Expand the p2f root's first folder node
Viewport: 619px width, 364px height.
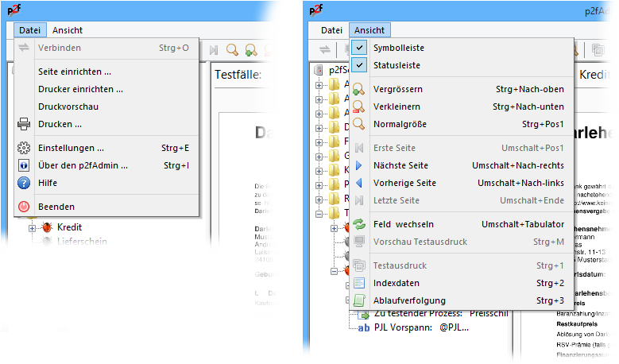319,86
